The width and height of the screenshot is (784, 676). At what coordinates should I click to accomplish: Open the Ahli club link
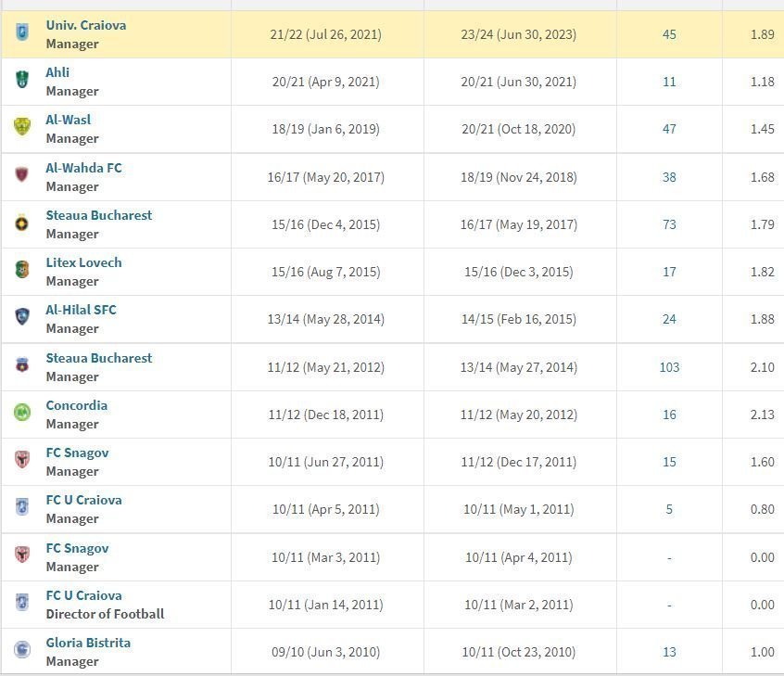(x=57, y=72)
